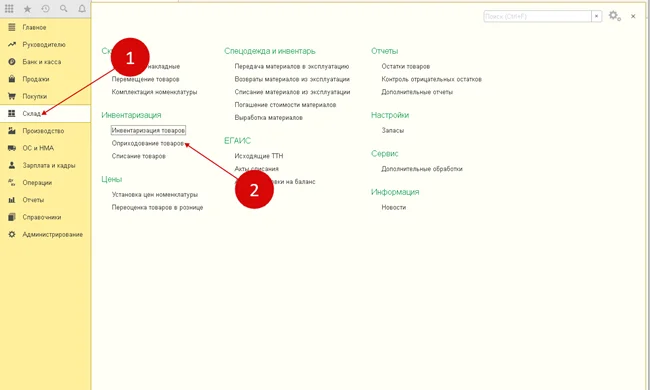Open Оприходование товаров
Image resolution: width=650 pixels, height=390 pixels.
tap(148, 143)
